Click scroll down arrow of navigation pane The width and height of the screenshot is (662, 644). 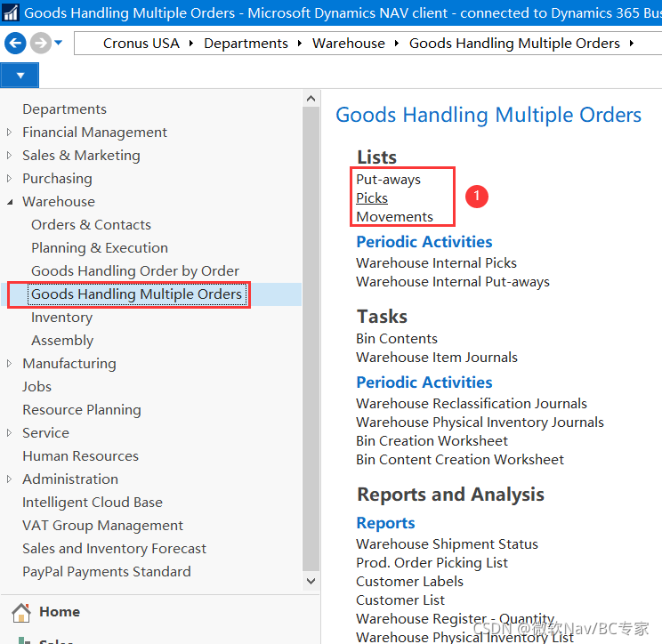pos(311,581)
